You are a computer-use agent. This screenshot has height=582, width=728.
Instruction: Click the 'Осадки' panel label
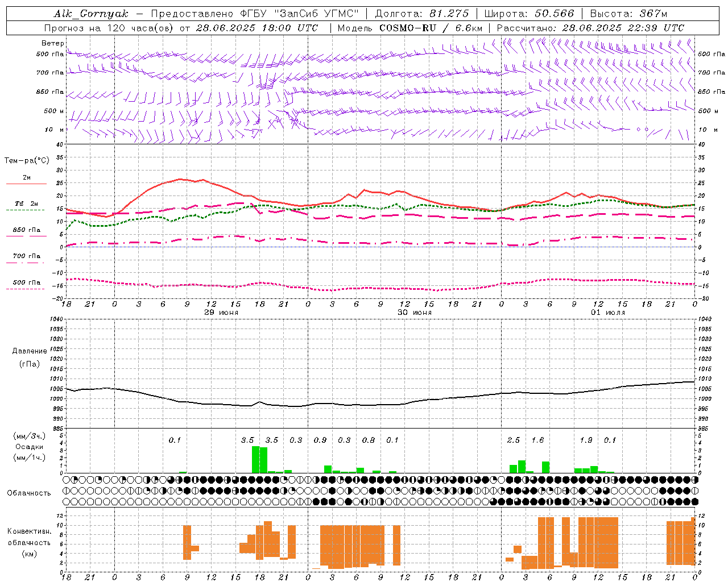point(29,447)
